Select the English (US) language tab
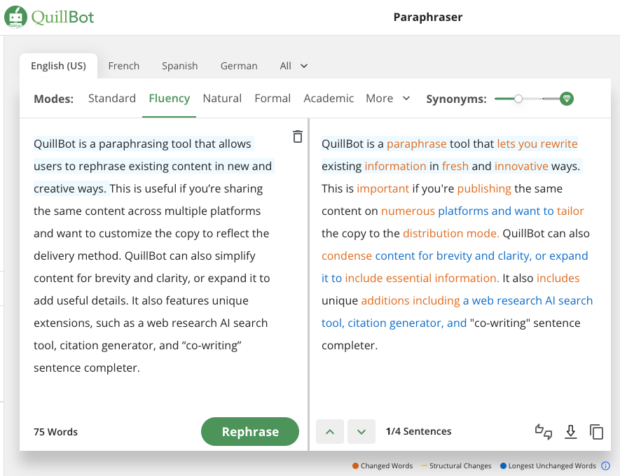620x476 pixels. click(x=59, y=66)
